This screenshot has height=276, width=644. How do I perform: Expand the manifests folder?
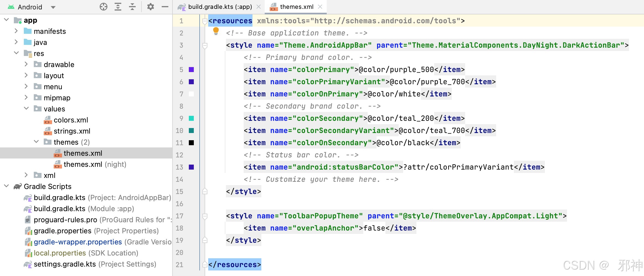click(16, 31)
